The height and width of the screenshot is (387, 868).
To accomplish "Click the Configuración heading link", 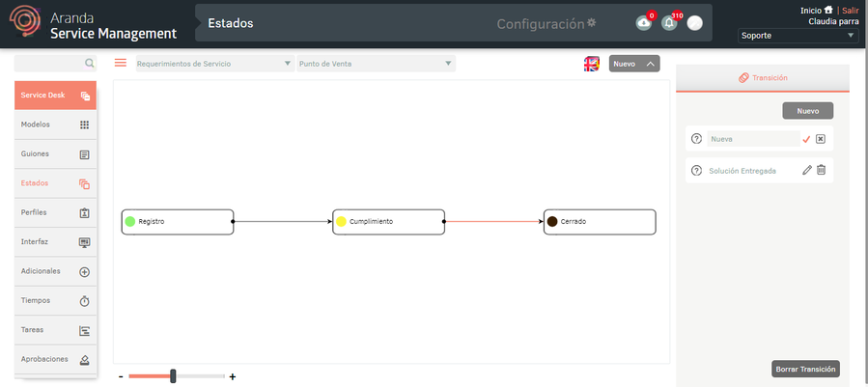I will click(541, 24).
